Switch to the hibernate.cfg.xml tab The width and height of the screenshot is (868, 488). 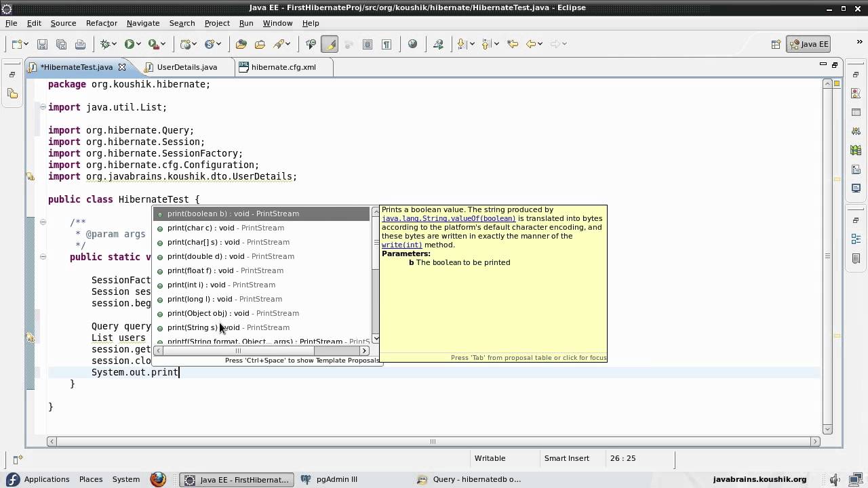tap(283, 67)
